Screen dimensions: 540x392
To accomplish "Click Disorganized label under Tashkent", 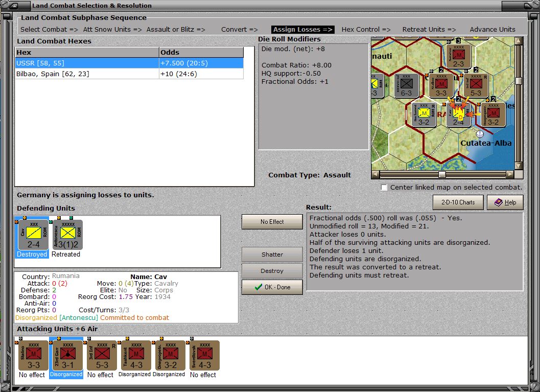I will (135, 375).
